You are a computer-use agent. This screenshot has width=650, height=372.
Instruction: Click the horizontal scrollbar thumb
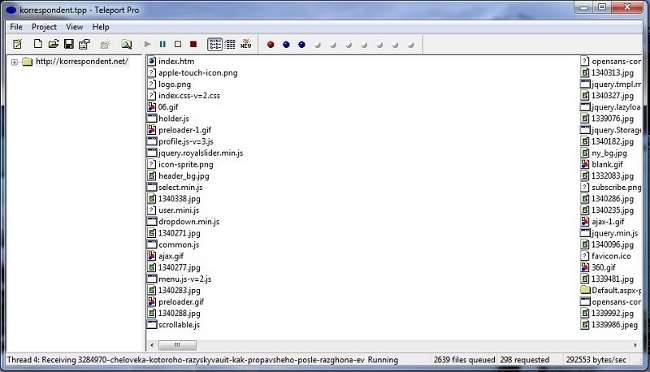point(177,345)
